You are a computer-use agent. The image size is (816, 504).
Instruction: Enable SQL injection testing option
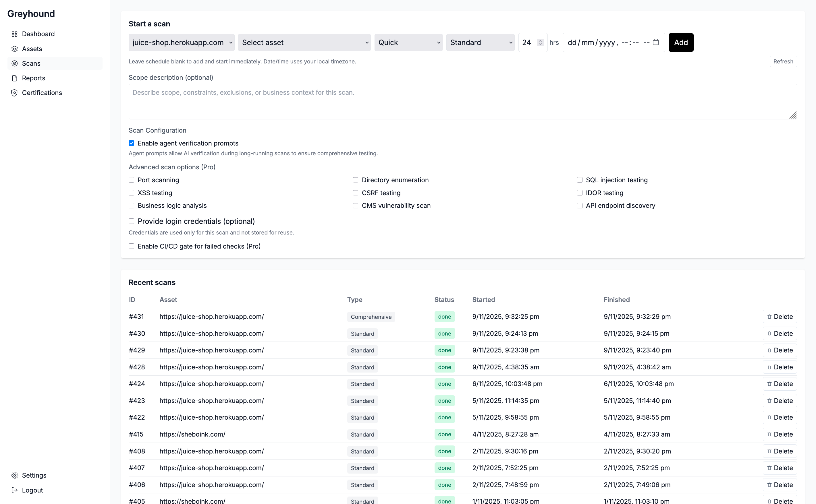point(580,180)
